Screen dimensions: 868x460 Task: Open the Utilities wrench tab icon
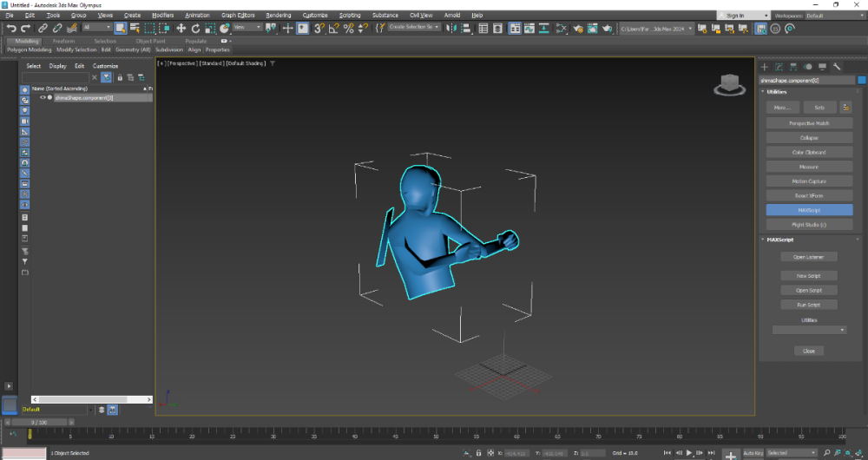point(837,67)
